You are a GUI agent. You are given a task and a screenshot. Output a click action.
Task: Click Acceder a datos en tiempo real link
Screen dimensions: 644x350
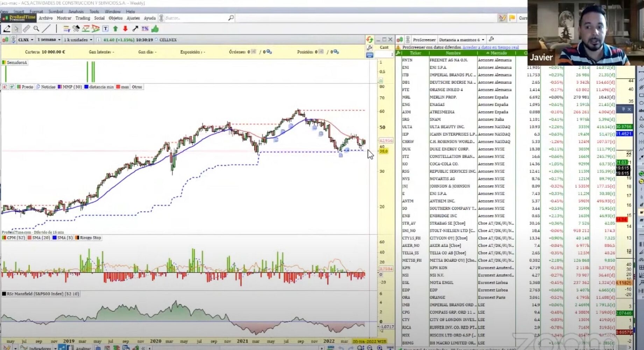pos(490,47)
